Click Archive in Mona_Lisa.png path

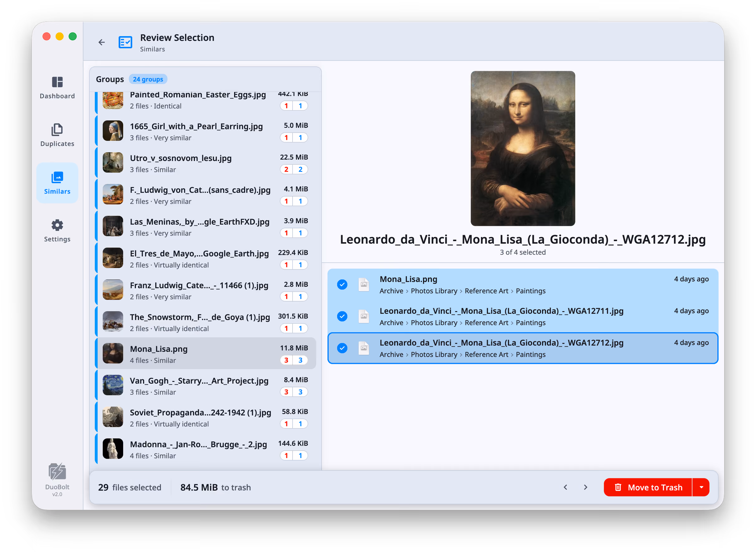(x=391, y=291)
